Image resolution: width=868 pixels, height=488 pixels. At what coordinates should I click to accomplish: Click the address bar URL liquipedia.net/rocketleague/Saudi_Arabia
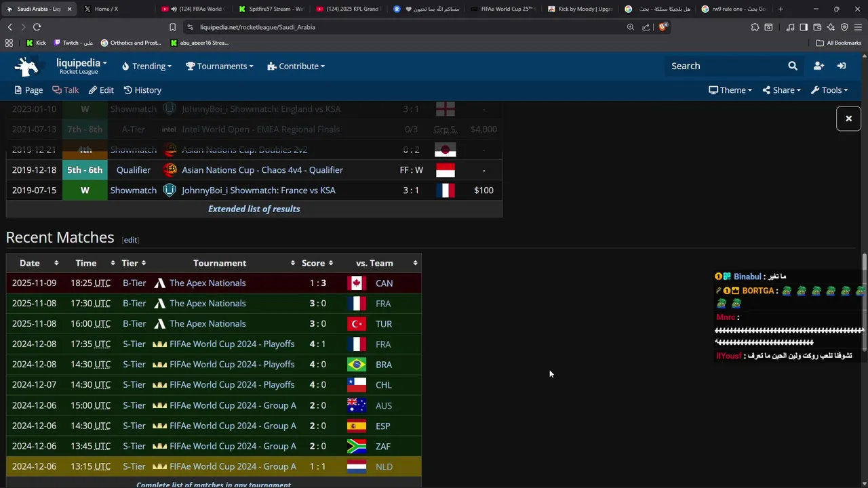[x=258, y=27]
